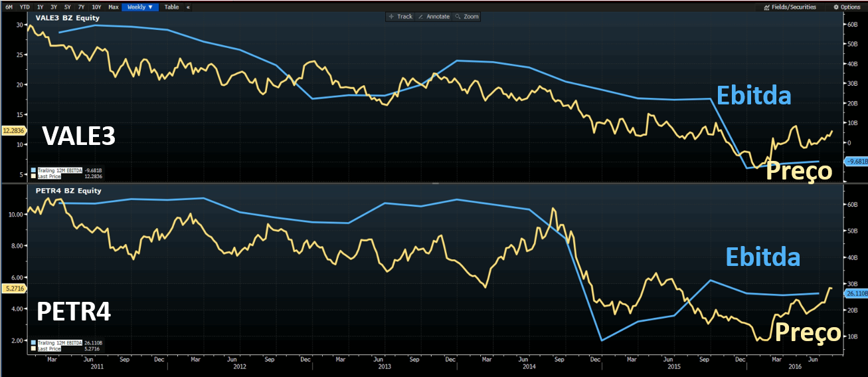Select the YTD time range

25,7
